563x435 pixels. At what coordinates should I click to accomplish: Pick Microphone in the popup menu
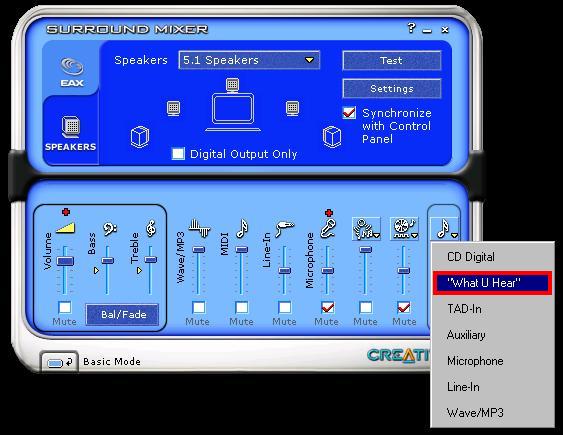click(x=492, y=361)
